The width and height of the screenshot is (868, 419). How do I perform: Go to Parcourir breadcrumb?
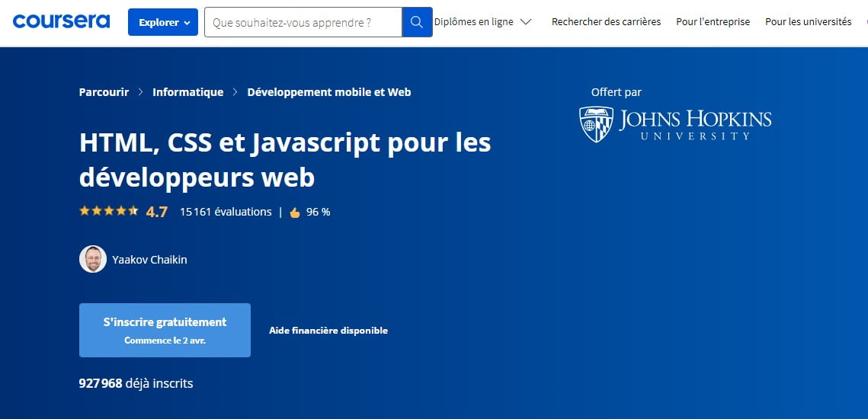(104, 92)
